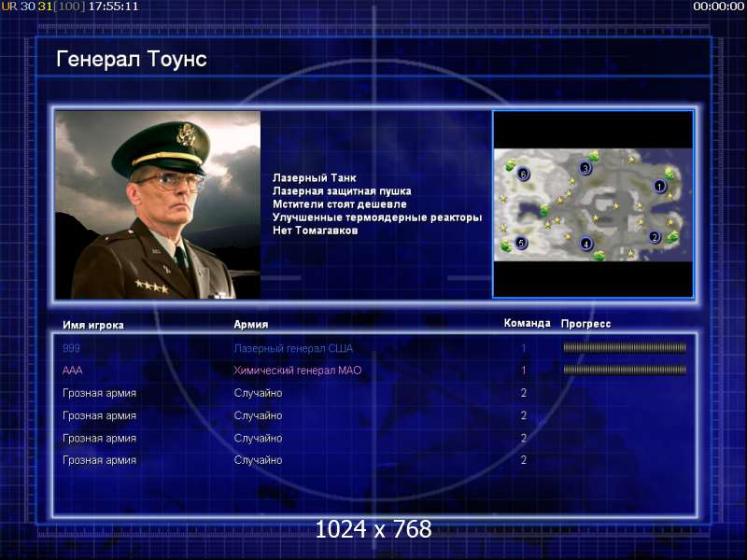The image size is (747, 560).
Task: Click the progress bar for player AAA
Action: pyautogui.click(x=625, y=370)
